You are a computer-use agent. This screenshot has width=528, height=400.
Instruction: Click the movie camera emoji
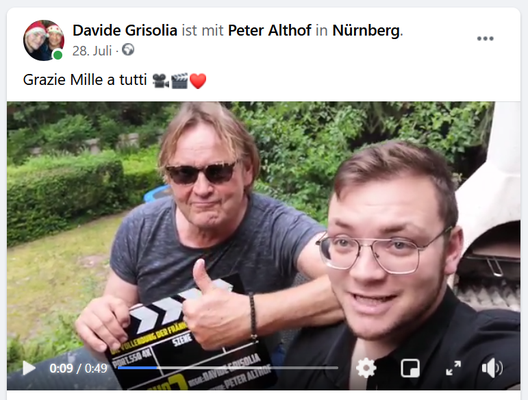161,81
